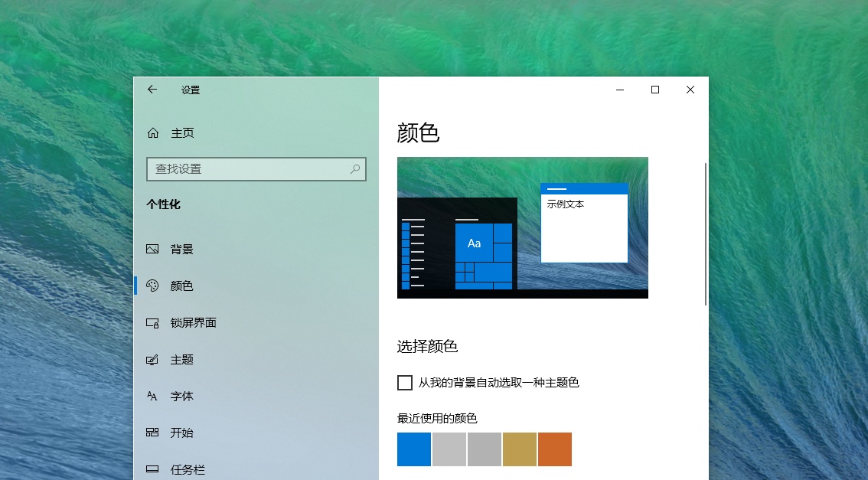868x480 pixels.
Task: Click the 最近使用的颜色 label
Action: (437, 418)
